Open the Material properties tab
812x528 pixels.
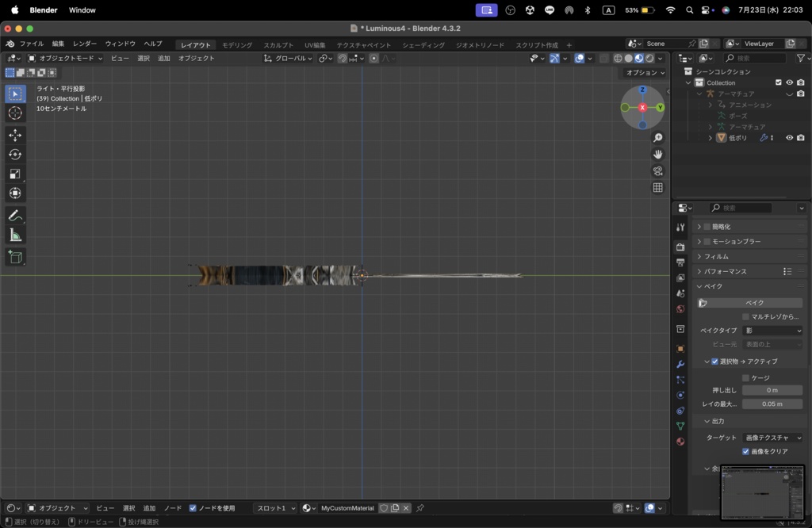pyautogui.click(x=680, y=442)
